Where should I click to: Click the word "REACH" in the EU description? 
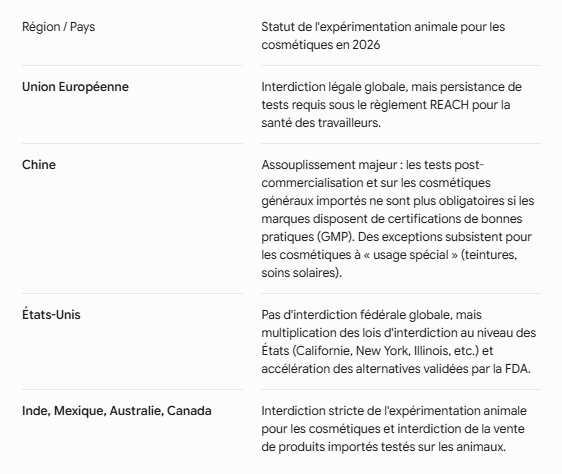click(x=449, y=105)
